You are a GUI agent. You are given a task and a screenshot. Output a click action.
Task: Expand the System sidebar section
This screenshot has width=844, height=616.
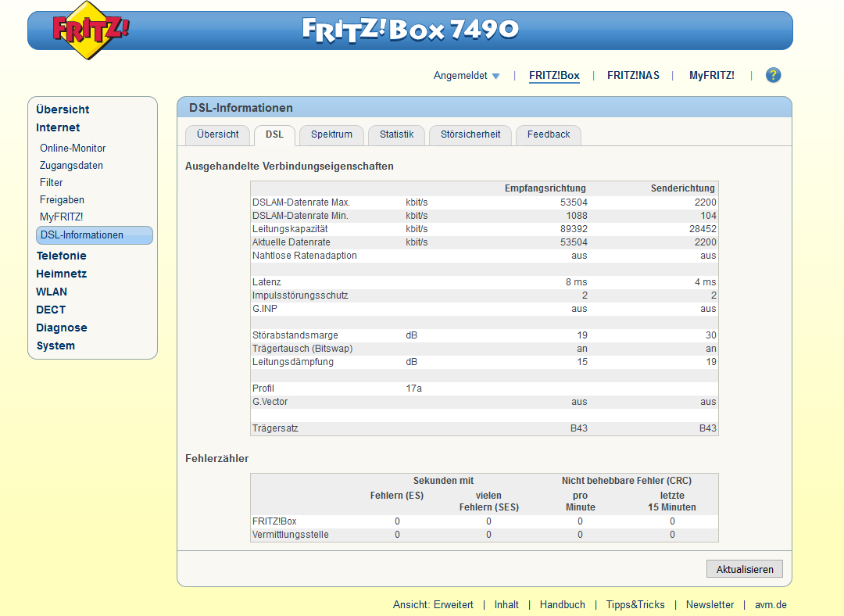click(x=55, y=346)
